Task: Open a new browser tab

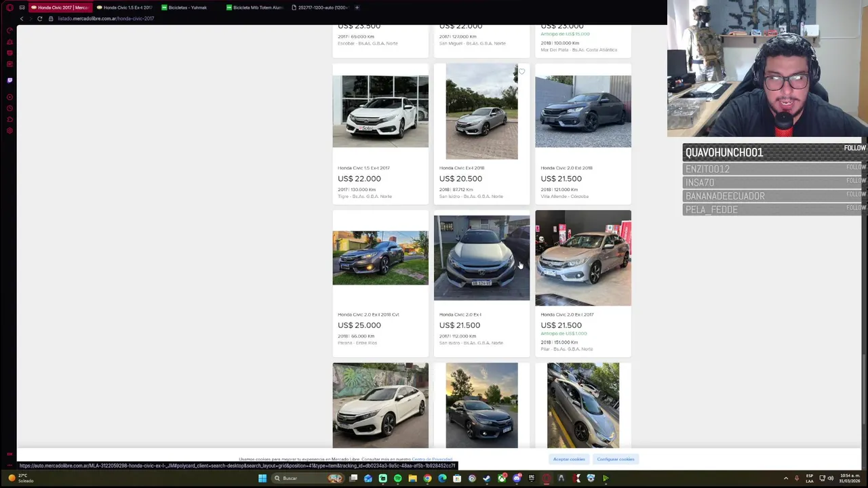Action: coord(357,7)
